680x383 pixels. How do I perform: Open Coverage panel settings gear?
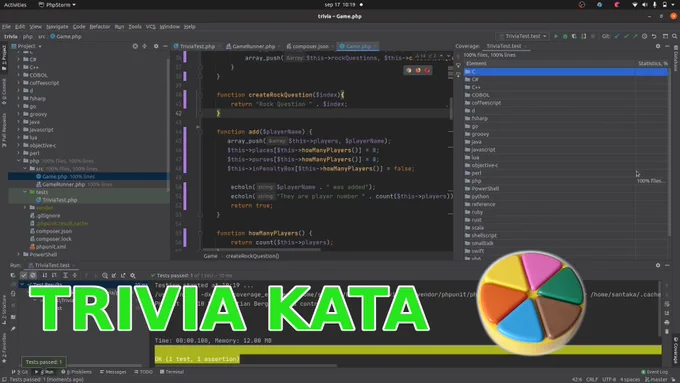coord(658,46)
